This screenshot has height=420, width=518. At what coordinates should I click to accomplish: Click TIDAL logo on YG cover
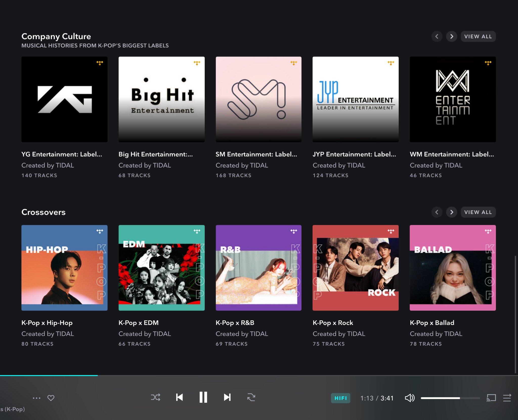pyautogui.click(x=100, y=63)
